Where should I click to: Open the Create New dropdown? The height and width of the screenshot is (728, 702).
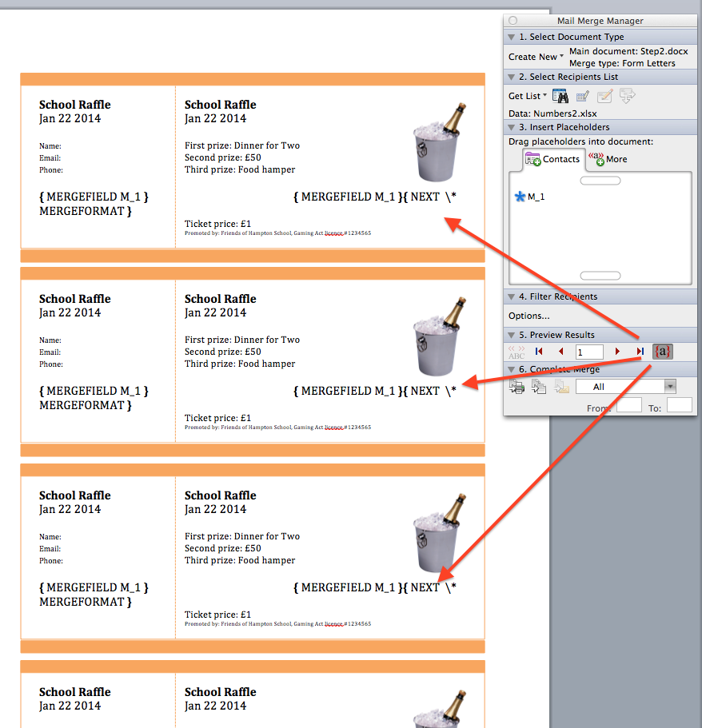(536, 57)
